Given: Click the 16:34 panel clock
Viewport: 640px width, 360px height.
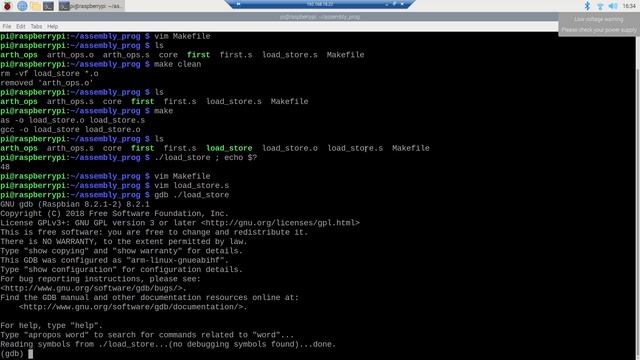Looking at the screenshot, I should 629,6.
